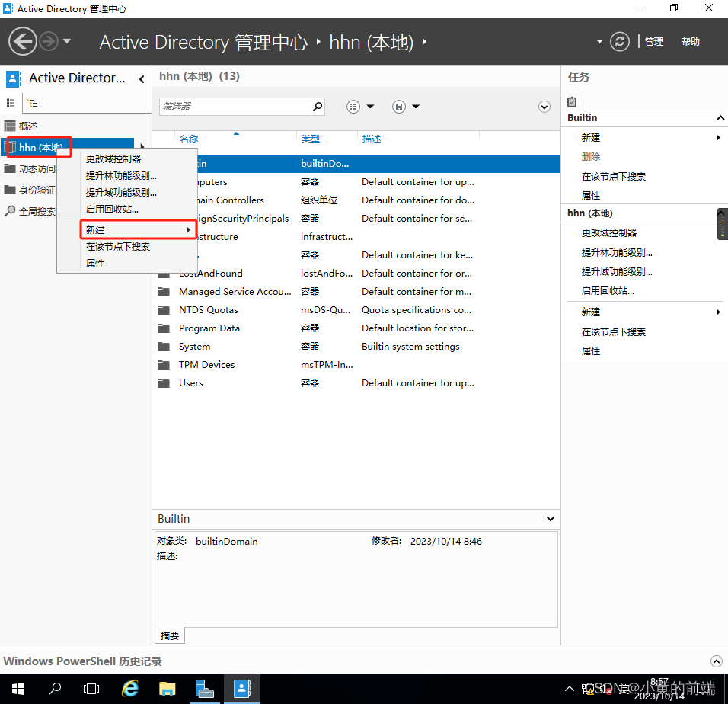This screenshot has height=704, width=728.
Task: Select Program Data row name text
Action: (209, 328)
